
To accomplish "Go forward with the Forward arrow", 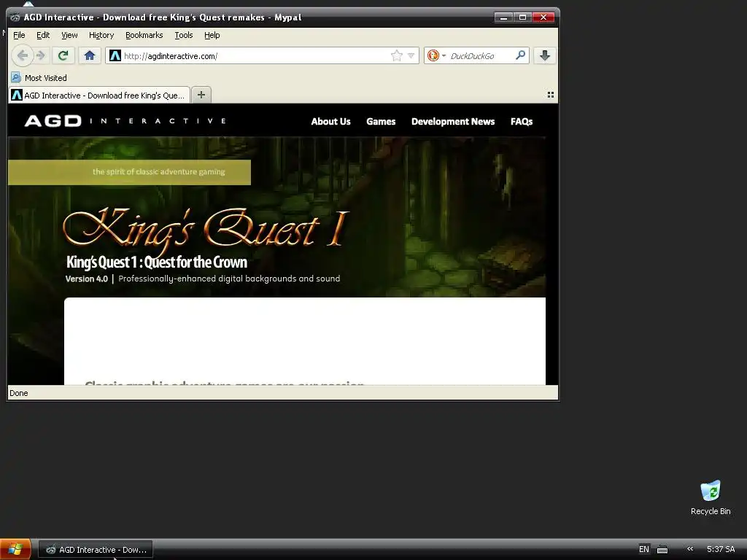I will tap(41, 55).
